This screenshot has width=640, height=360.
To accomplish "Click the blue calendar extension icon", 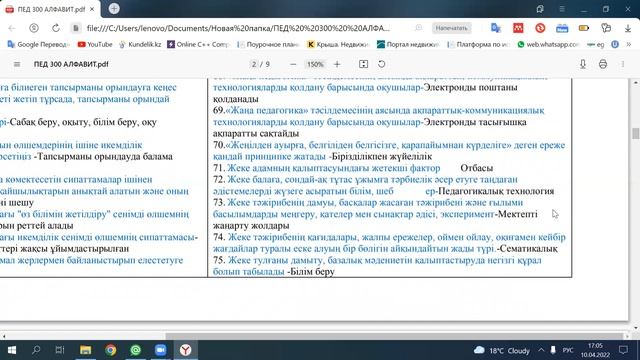I will [x=562, y=28].
